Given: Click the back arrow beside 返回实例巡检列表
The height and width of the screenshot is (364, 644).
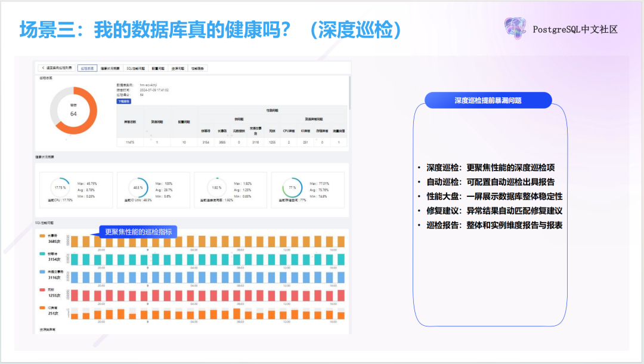Looking at the screenshot, I should tap(43, 68).
